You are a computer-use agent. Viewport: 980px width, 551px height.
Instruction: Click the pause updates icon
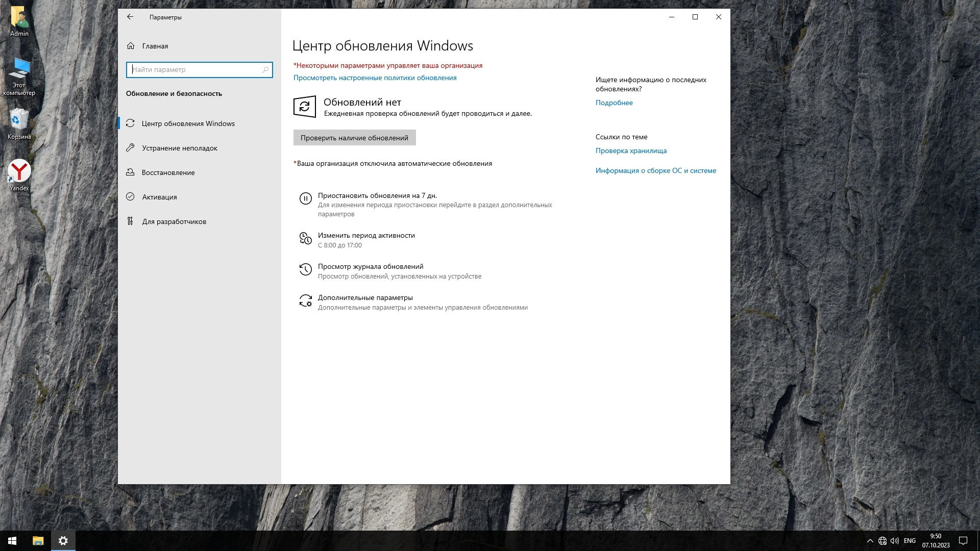305,199
